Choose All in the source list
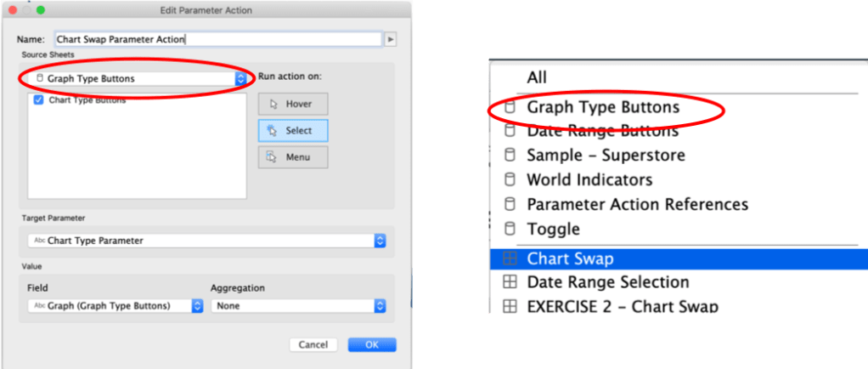 click(537, 77)
